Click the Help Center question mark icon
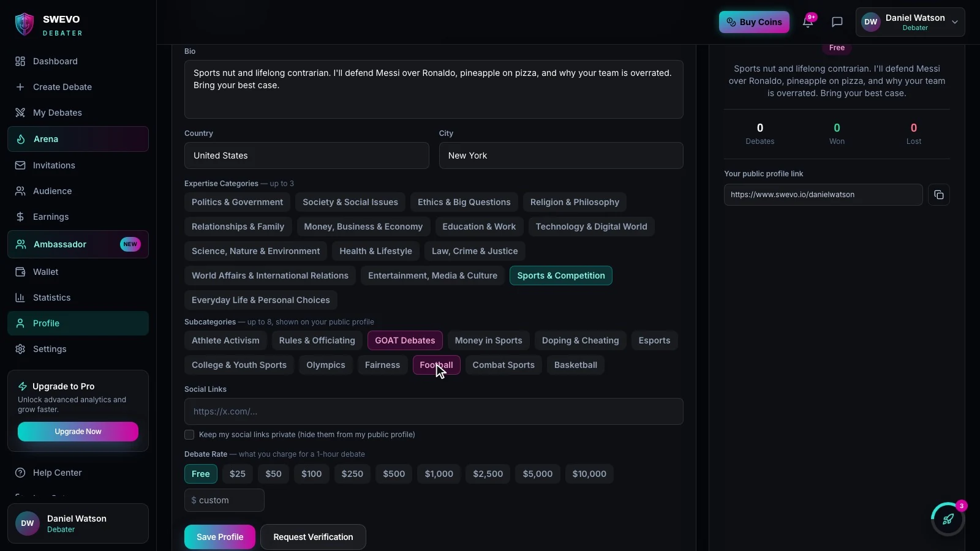The width and height of the screenshot is (980, 551). point(20,473)
